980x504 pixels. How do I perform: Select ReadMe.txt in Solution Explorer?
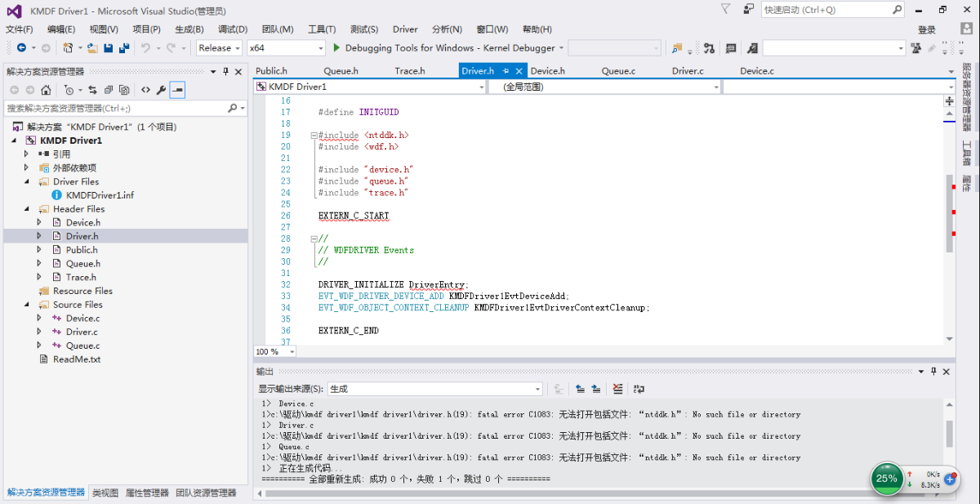point(77,359)
